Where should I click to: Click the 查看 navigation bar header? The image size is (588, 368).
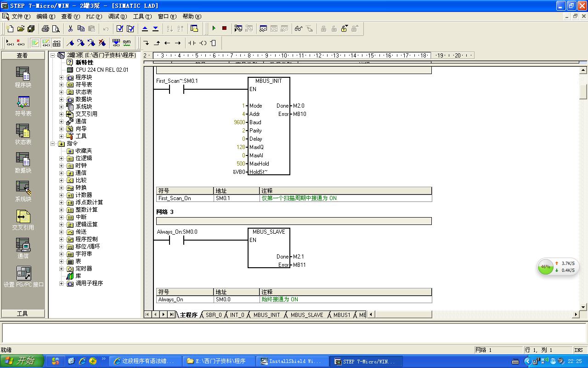pyautogui.click(x=23, y=55)
